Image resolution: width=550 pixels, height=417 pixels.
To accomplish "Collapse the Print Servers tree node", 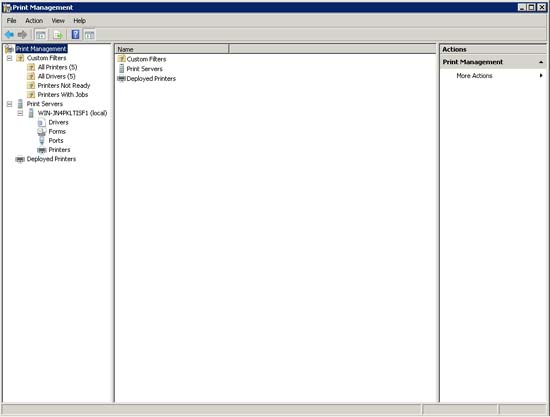I will (9, 104).
